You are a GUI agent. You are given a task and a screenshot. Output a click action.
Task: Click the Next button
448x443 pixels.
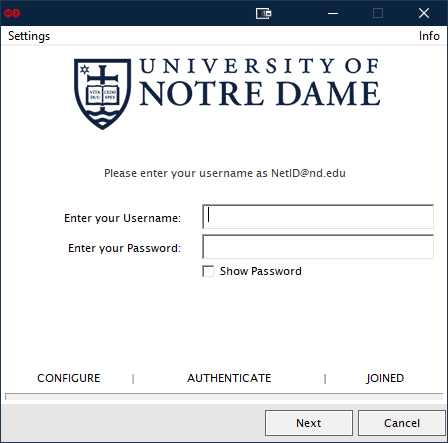coord(309,423)
